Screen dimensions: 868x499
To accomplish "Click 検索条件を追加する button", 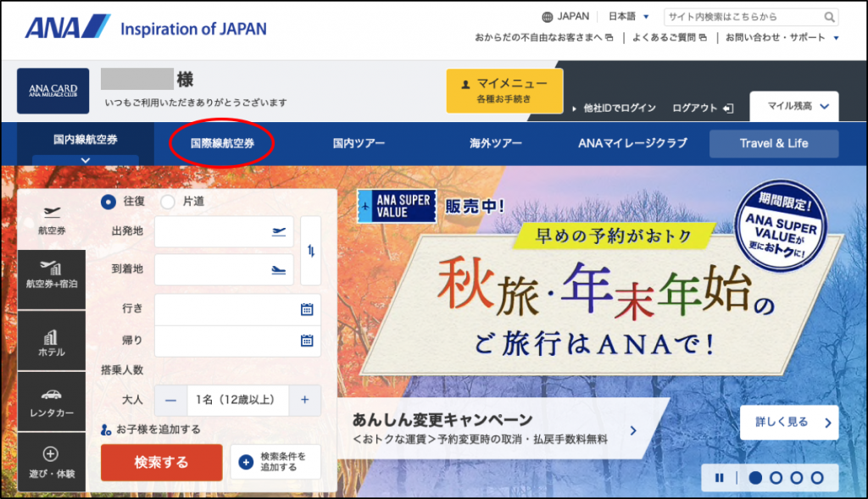I will click(x=275, y=462).
